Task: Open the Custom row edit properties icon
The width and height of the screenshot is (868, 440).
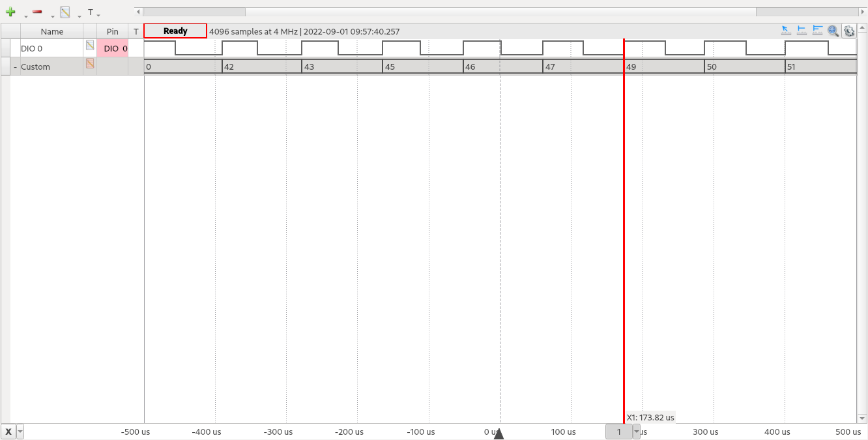Action: tap(90, 63)
